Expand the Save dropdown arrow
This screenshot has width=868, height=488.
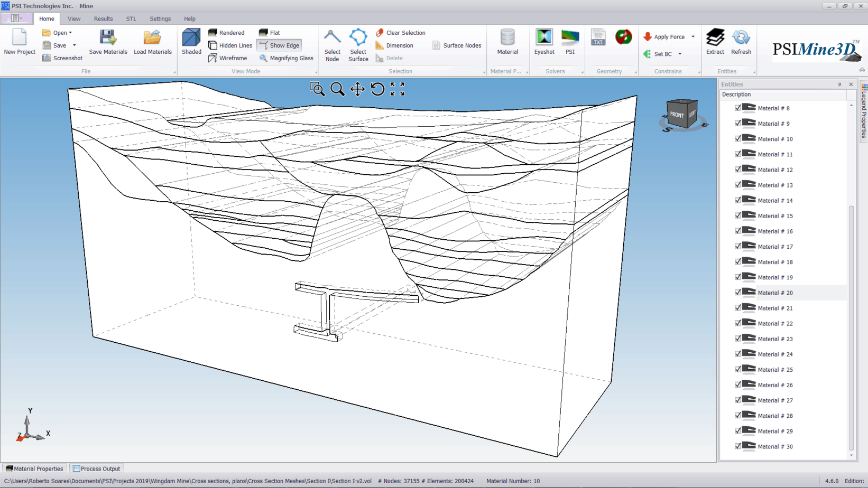(x=75, y=45)
